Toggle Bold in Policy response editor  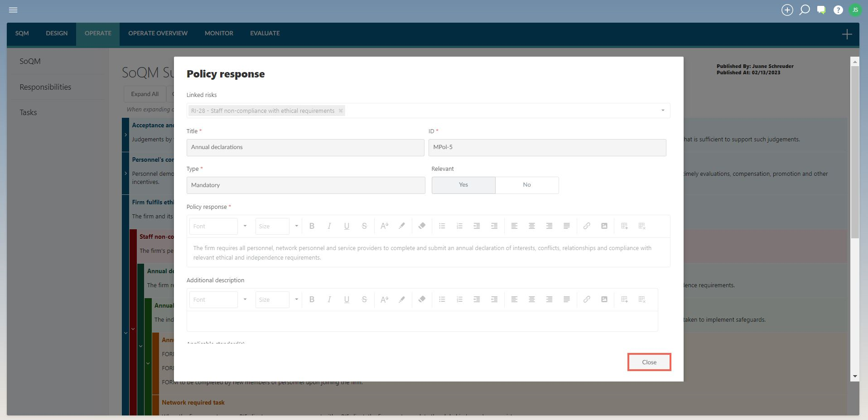click(x=312, y=226)
